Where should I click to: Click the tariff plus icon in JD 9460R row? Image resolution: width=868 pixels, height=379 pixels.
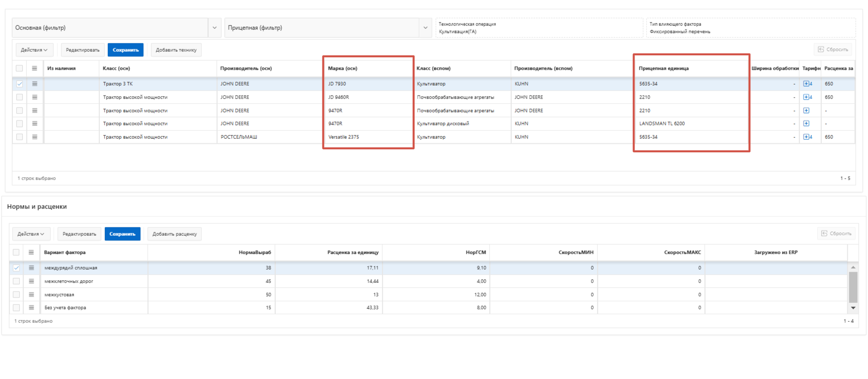coord(806,97)
